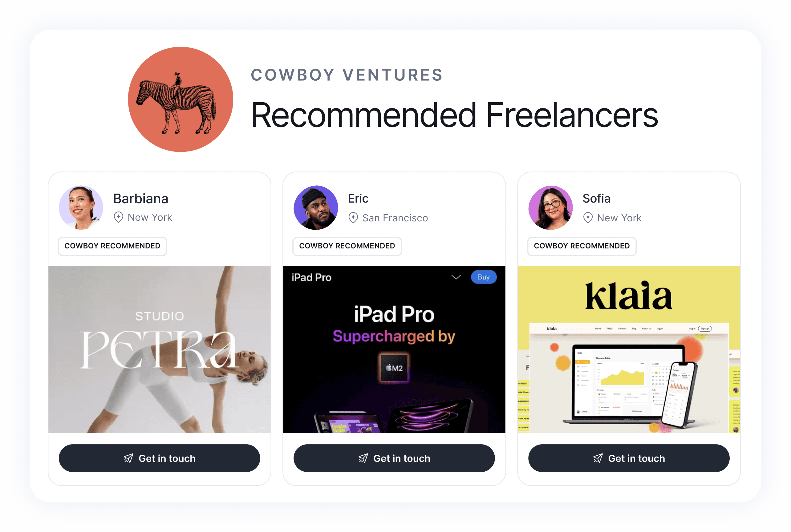
Task: Get in touch with Sofia
Action: pyautogui.click(x=629, y=458)
